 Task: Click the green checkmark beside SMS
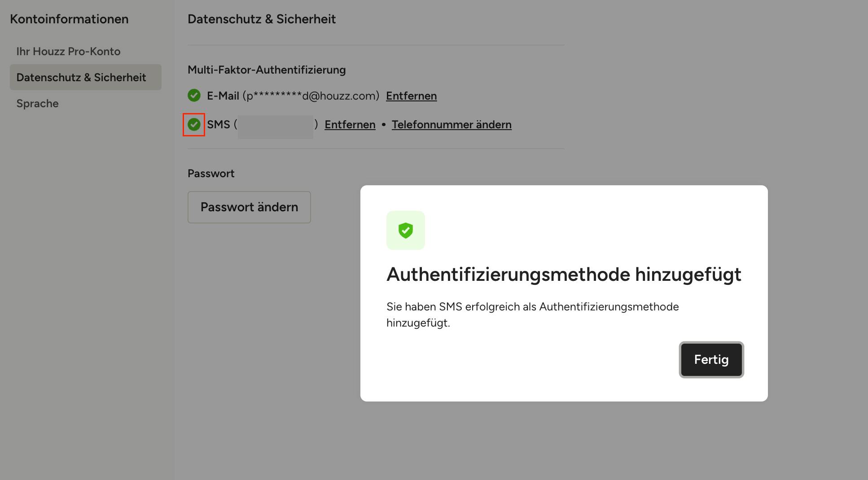point(194,124)
